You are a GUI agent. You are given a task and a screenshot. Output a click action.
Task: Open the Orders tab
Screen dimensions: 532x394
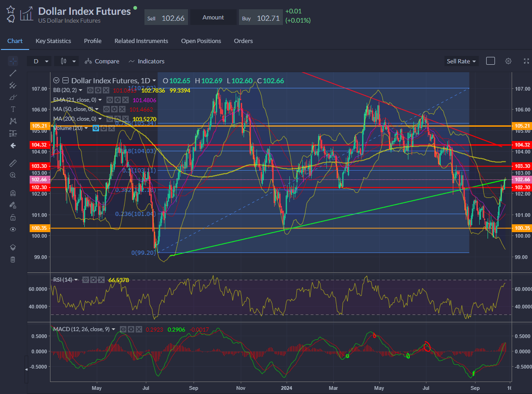coord(243,41)
